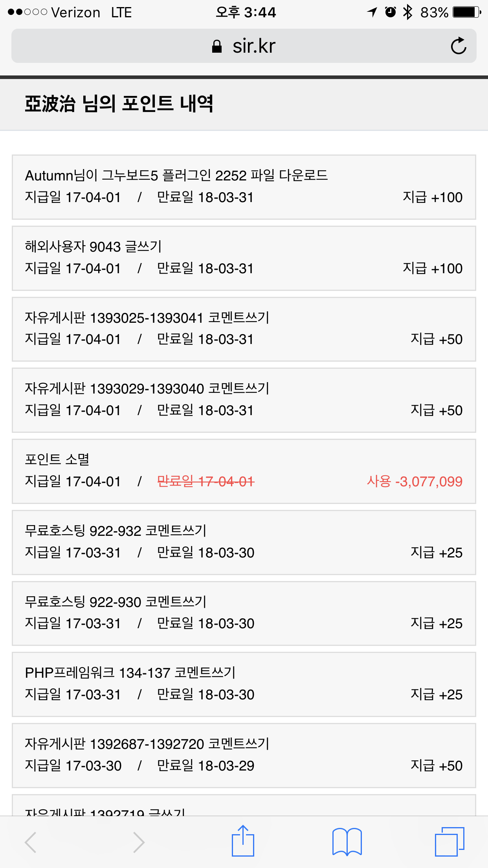This screenshot has width=488, height=868.
Task: Tap the forward navigation arrow
Action: [x=138, y=842]
